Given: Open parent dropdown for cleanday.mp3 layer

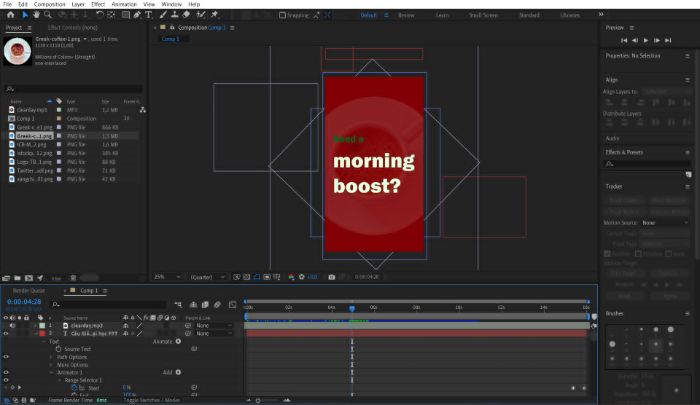Looking at the screenshot, I should (x=214, y=326).
